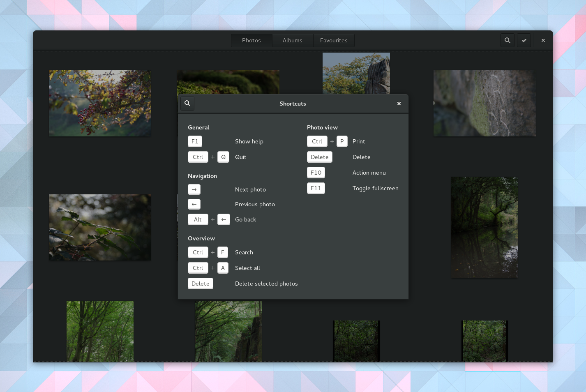This screenshot has height=392, width=586.
Task: Click Delete key in Photo view section
Action: point(320,157)
